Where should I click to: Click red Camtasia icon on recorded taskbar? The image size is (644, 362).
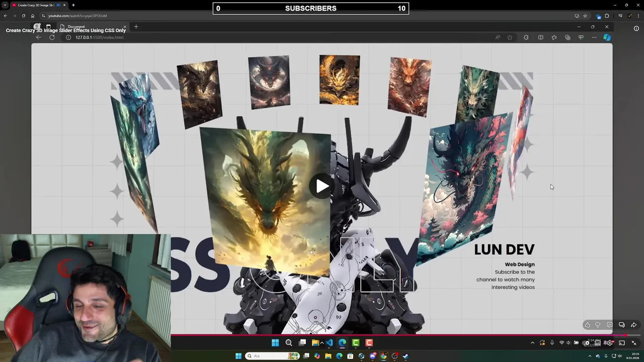point(369,343)
